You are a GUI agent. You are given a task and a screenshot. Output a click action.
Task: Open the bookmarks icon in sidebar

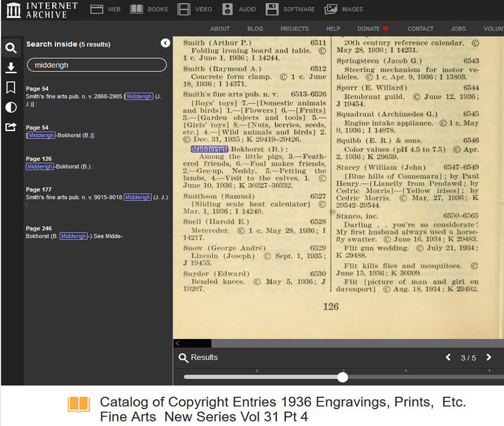(x=11, y=87)
